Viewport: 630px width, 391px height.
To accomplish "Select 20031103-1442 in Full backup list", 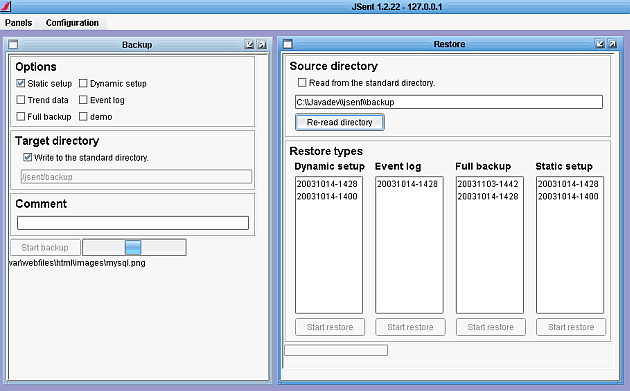I will pyautogui.click(x=488, y=184).
